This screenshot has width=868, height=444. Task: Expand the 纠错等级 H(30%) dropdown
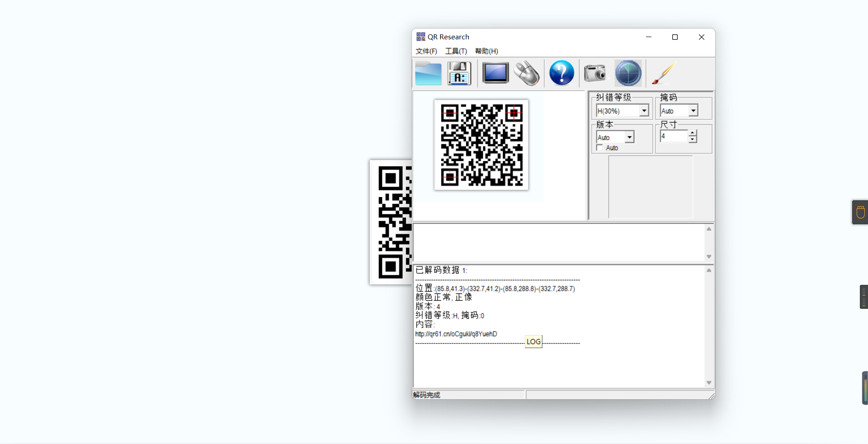pos(644,111)
